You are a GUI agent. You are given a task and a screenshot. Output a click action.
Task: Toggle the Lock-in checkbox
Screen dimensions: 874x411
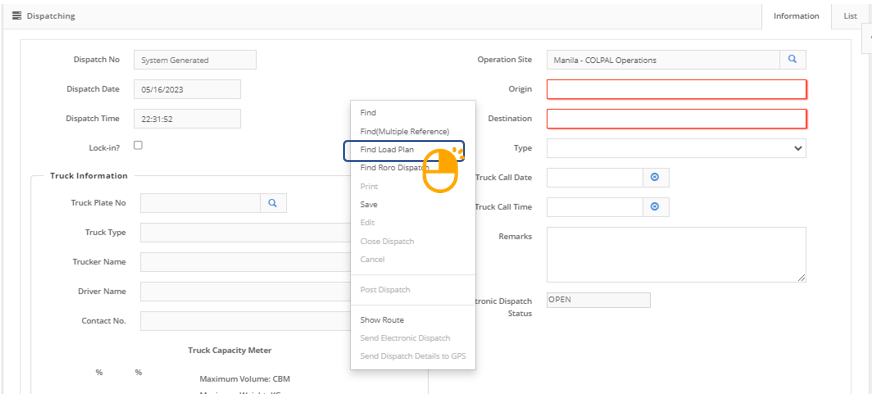tap(138, 146)
